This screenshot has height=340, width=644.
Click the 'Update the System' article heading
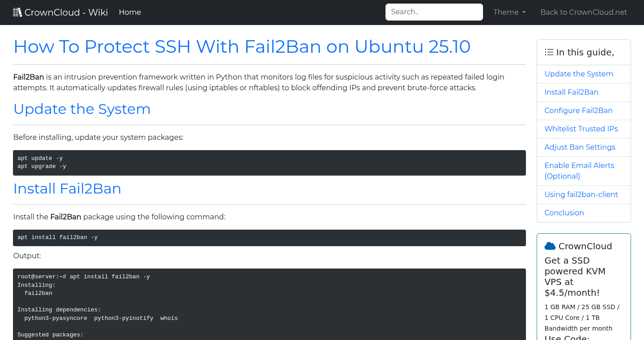pos(82,109)
